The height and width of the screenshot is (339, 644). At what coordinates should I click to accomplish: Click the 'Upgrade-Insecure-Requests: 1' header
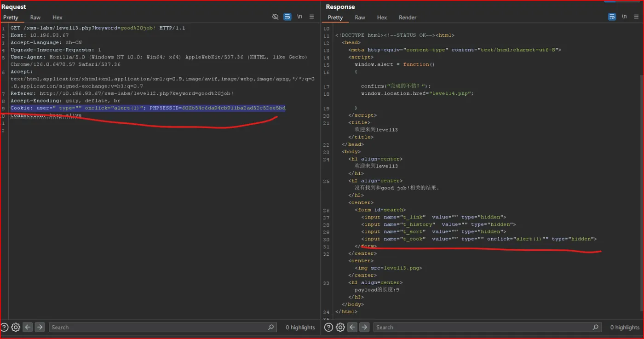point(56,50)
